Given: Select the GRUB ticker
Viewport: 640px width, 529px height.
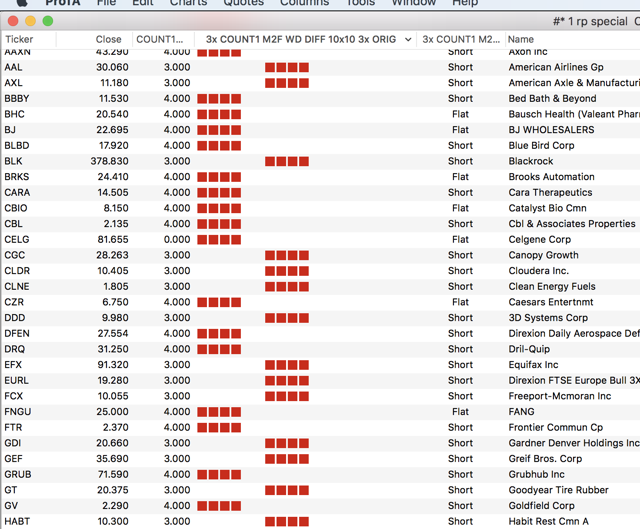Looking at the screenshot, I should coord(18,474).
